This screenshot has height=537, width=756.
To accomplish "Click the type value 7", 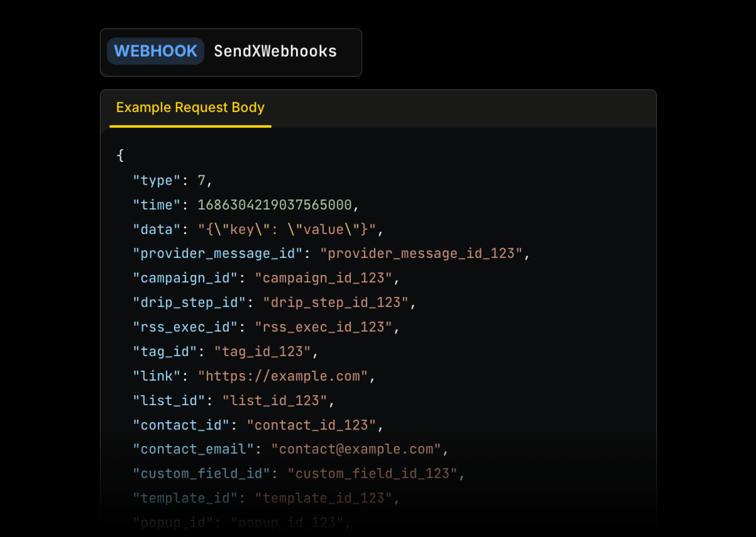I will [201, 181].
